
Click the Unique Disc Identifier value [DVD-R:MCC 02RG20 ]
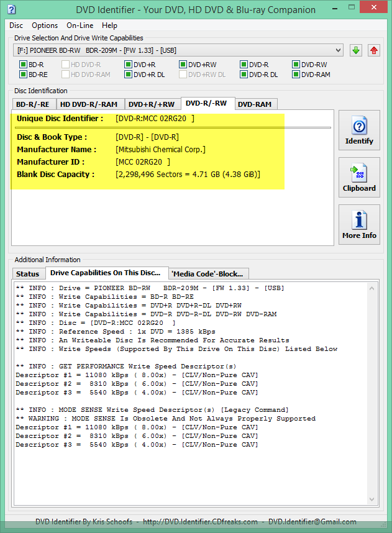coord(155,119)
